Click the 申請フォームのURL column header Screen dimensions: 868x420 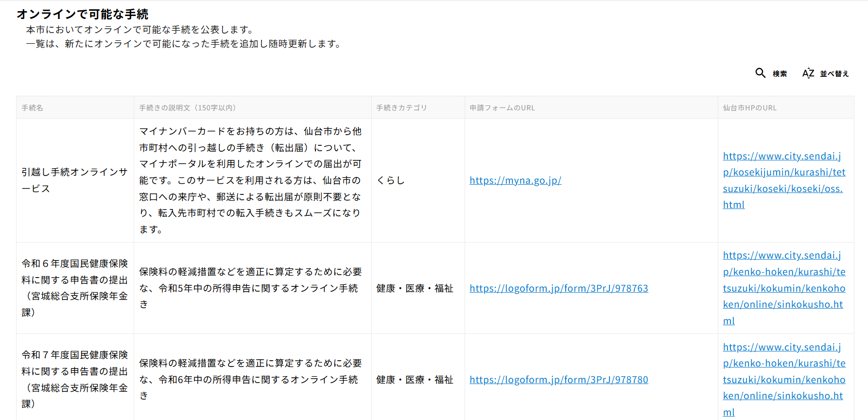pos(502,108)
